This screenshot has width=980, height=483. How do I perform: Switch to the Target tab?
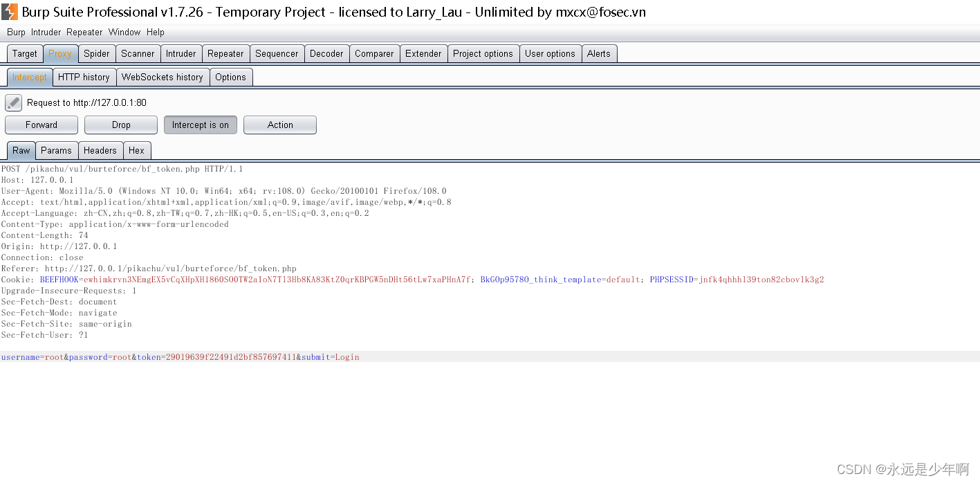25,53
